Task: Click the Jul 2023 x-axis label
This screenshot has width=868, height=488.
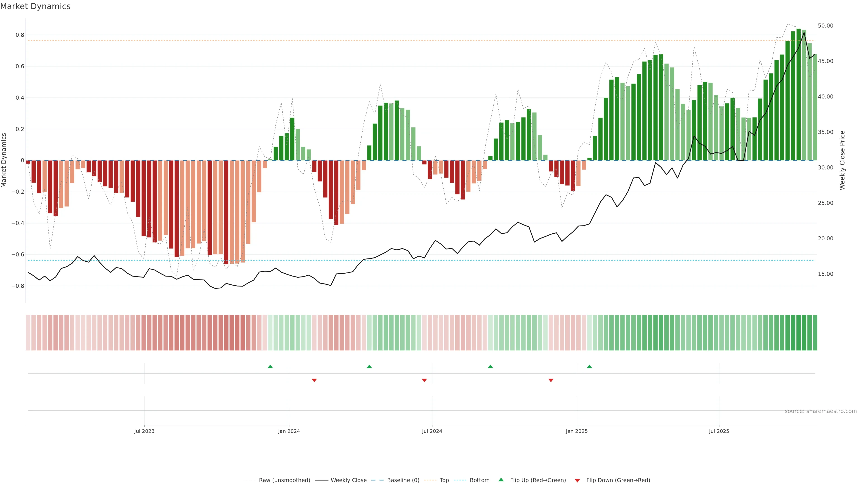Action: pos(144,431)
